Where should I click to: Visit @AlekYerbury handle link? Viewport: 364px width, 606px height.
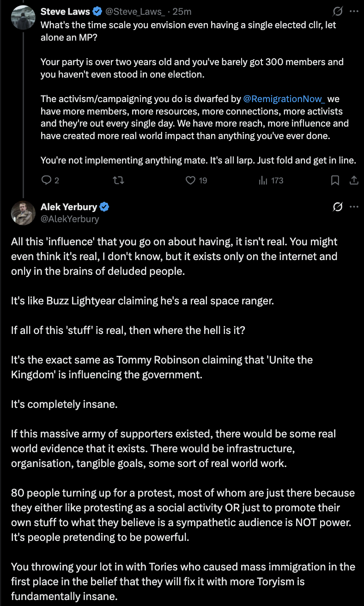tap(70, 218)
